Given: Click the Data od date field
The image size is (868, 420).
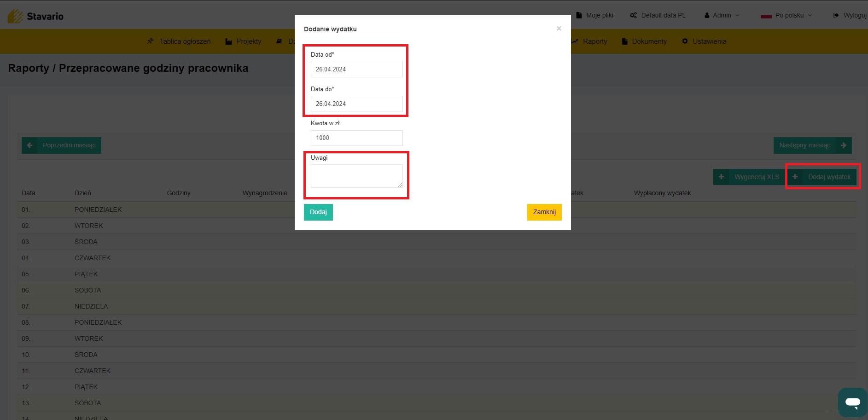Looking at the screenshot, I should tap(356, 70).
